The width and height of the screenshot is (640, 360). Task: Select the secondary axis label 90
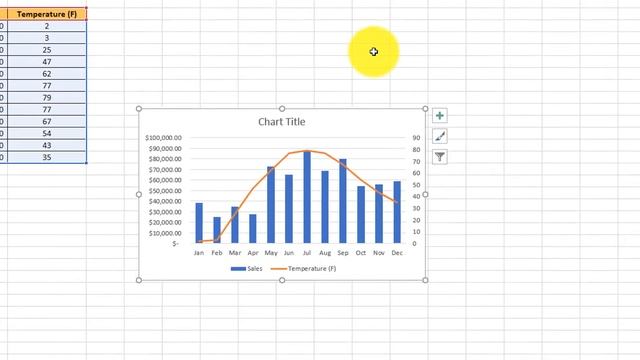pos(416,138)
